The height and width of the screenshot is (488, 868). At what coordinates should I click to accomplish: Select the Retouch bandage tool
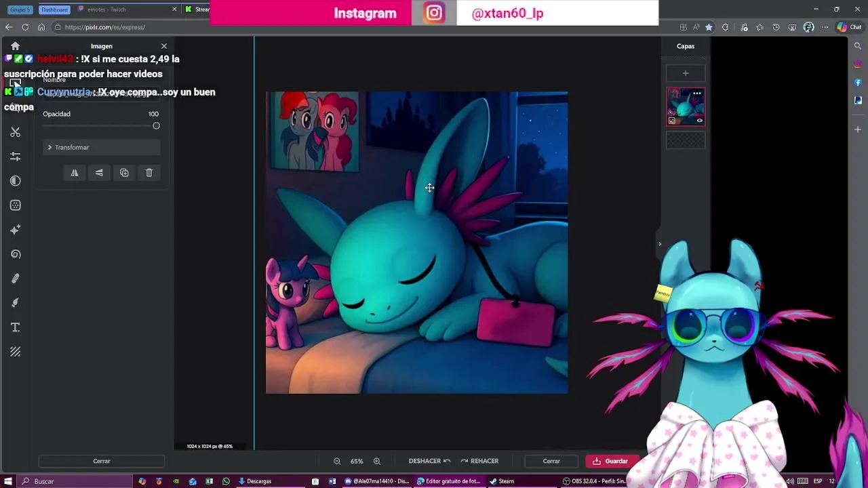[15, 279]
